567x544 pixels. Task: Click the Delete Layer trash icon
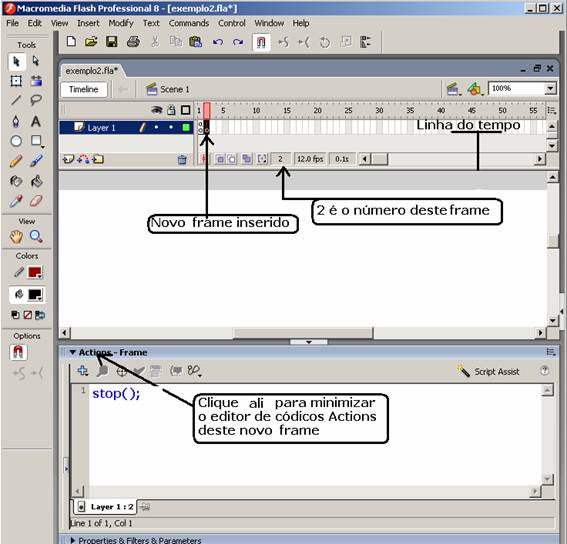point(182,160)
